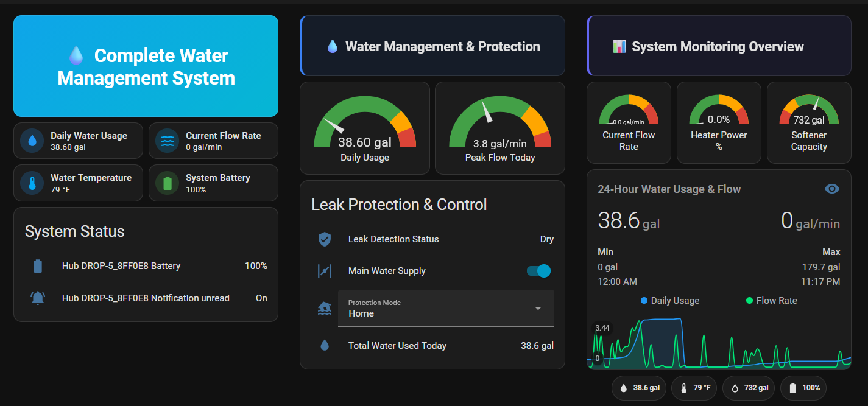Click droplet icon in the main title banner
The height and width of the screenshot is (406, 868).
76,56
